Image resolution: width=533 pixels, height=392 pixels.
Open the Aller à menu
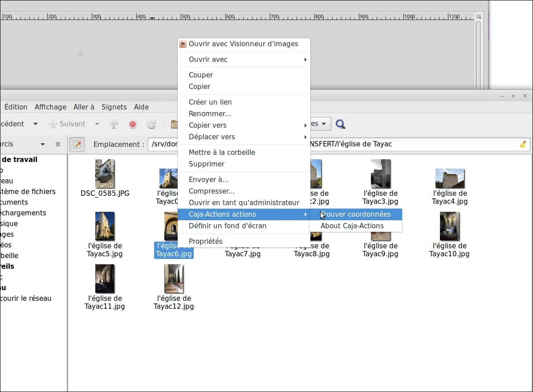click(84, 107)
